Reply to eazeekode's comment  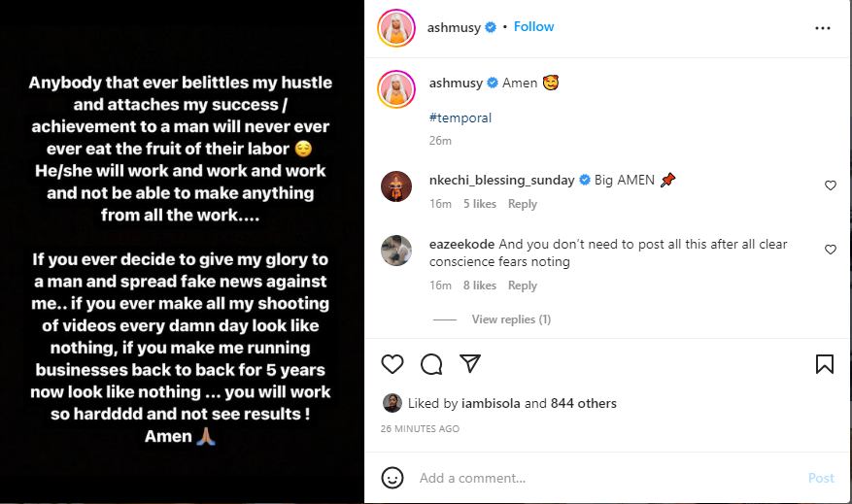[x=523, y=286]
